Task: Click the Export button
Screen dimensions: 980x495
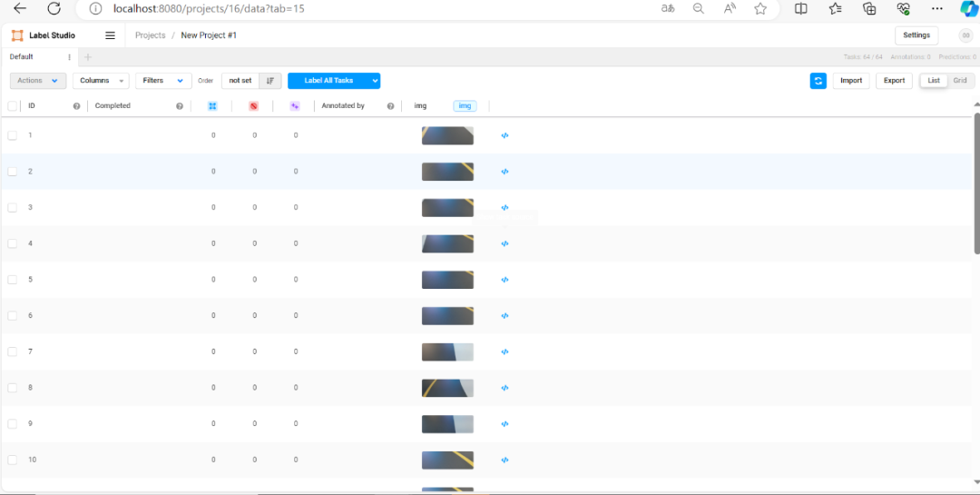Action: (x=894, y=81)
